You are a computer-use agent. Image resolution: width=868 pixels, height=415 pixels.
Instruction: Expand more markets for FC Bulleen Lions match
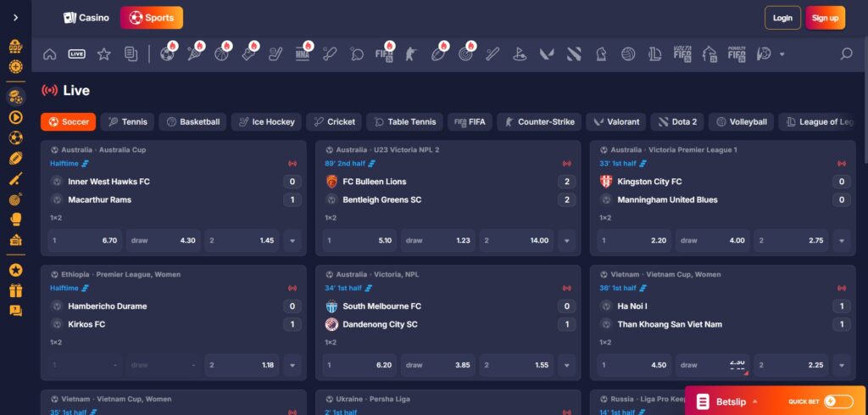567,241
